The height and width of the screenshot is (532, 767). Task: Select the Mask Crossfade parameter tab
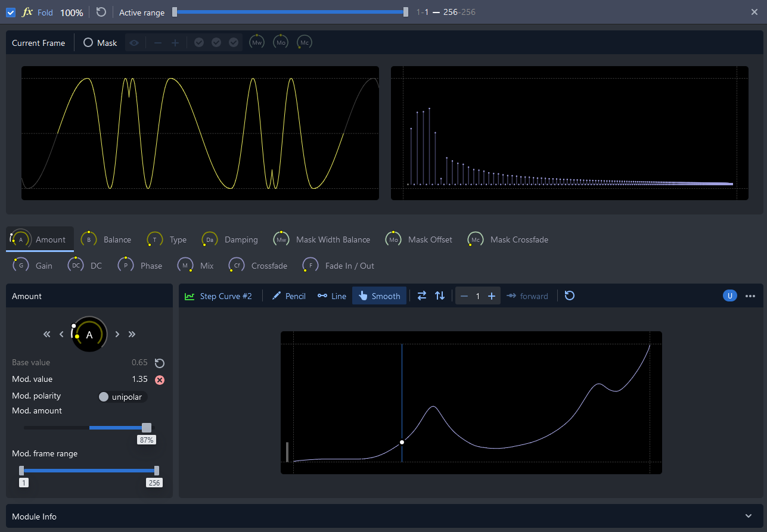(508, 239)
